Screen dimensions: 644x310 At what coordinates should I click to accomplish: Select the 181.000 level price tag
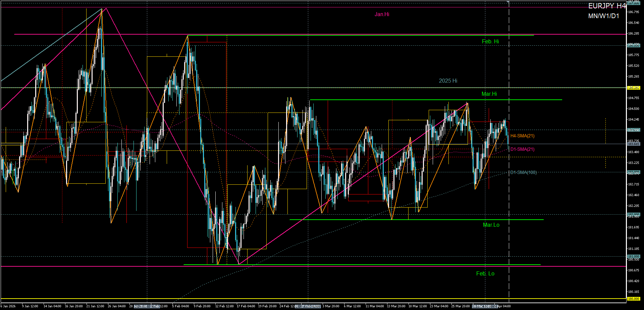pos(633,257)
